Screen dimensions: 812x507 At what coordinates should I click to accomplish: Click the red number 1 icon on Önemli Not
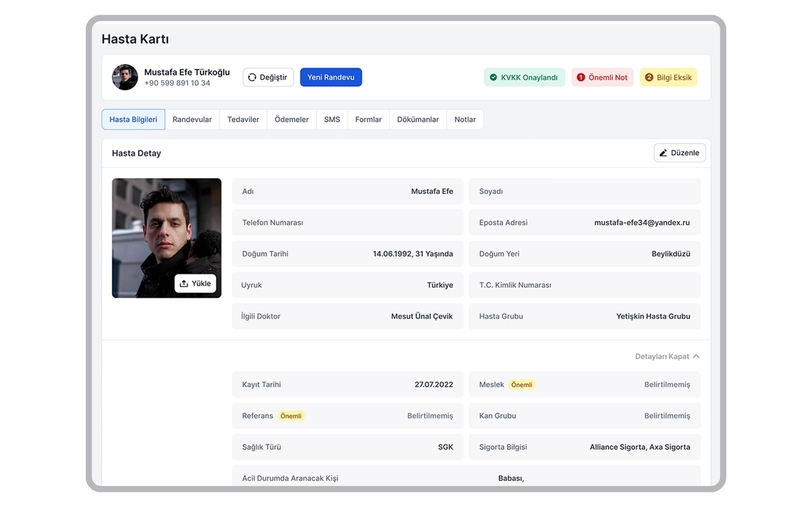(x=581, y=77)
